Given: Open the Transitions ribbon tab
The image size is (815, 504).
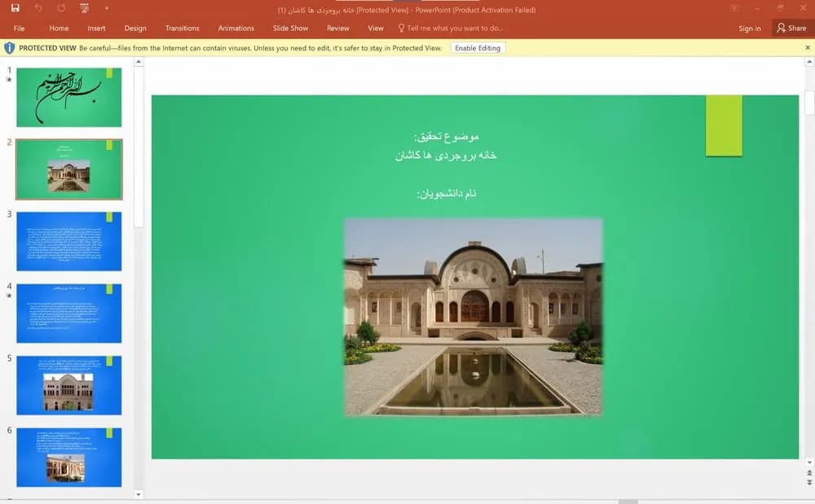Looking at the screenshot, I should click(x=182, y=28).
